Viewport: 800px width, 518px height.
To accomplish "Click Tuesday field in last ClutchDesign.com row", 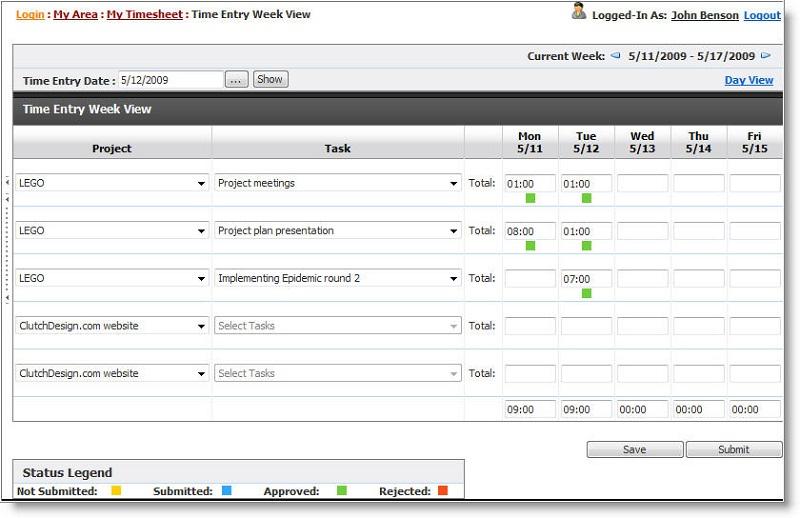I will click(x=587, y=373).
